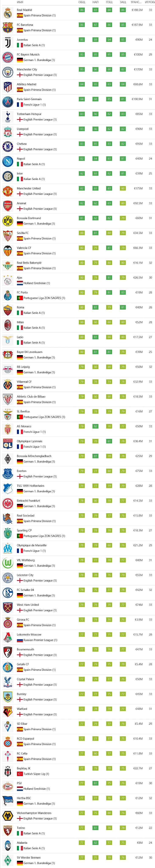Screen dimensions: 155x868
Task: Click the Paris Saint-Germain crest
Action: pos(8,102)
